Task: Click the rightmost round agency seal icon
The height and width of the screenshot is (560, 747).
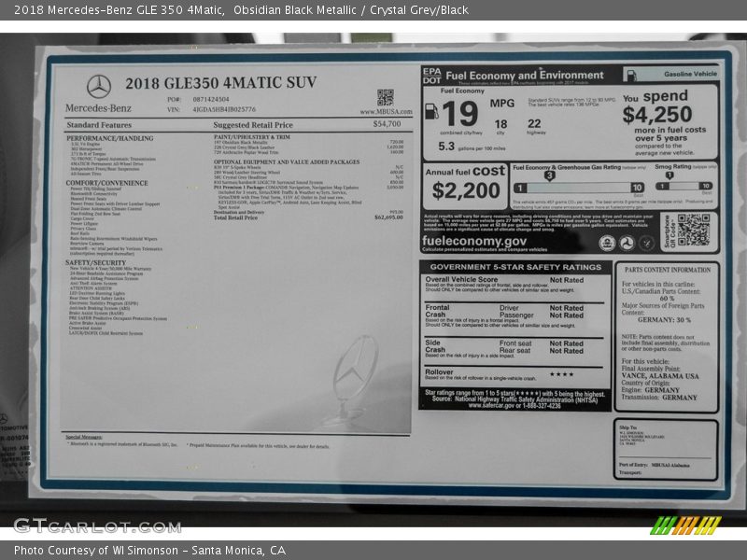Action: click(x=646, y=244)
